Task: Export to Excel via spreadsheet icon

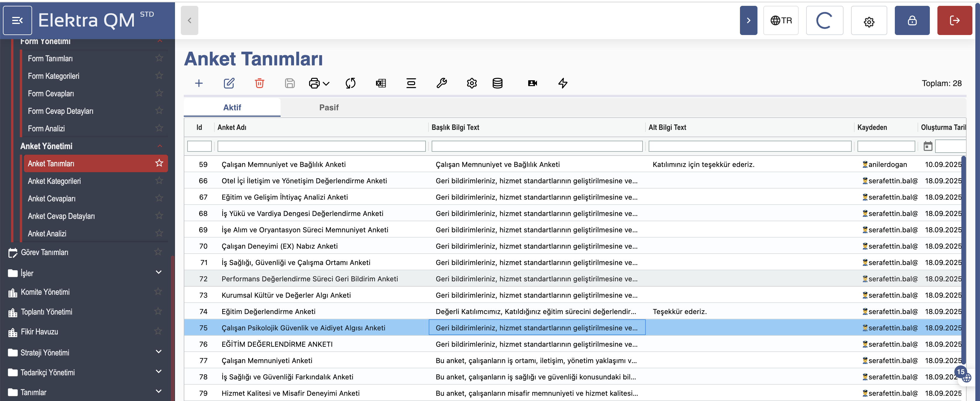Action: point(381,83)
